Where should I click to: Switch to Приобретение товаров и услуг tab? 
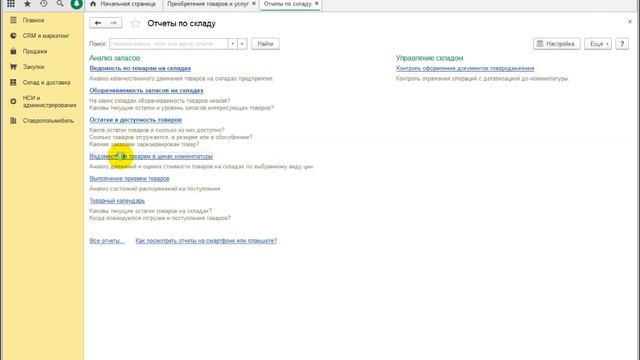tap(208, 4)
